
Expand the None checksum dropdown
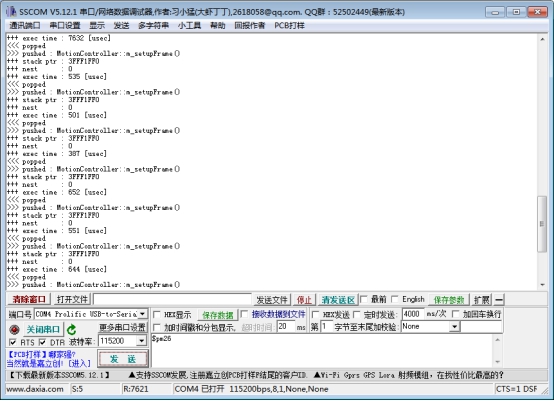coord(455,327)
